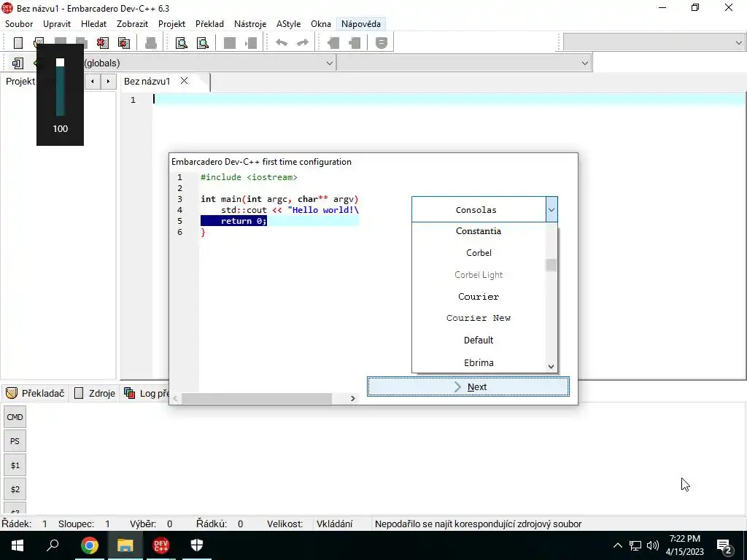This screenshot has height=560, width=747.
Task: Click the Close file toolbar icon
Action: click(102, 43)
